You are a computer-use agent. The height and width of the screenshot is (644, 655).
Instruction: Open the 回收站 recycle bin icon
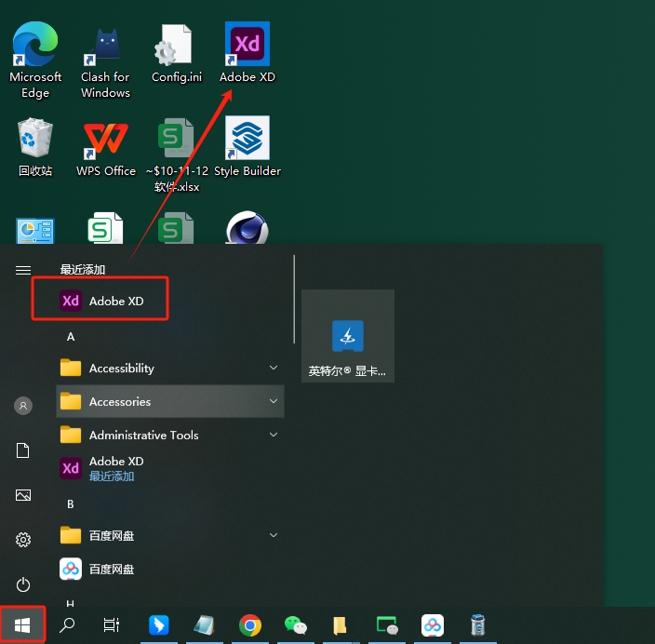(35, 148)
